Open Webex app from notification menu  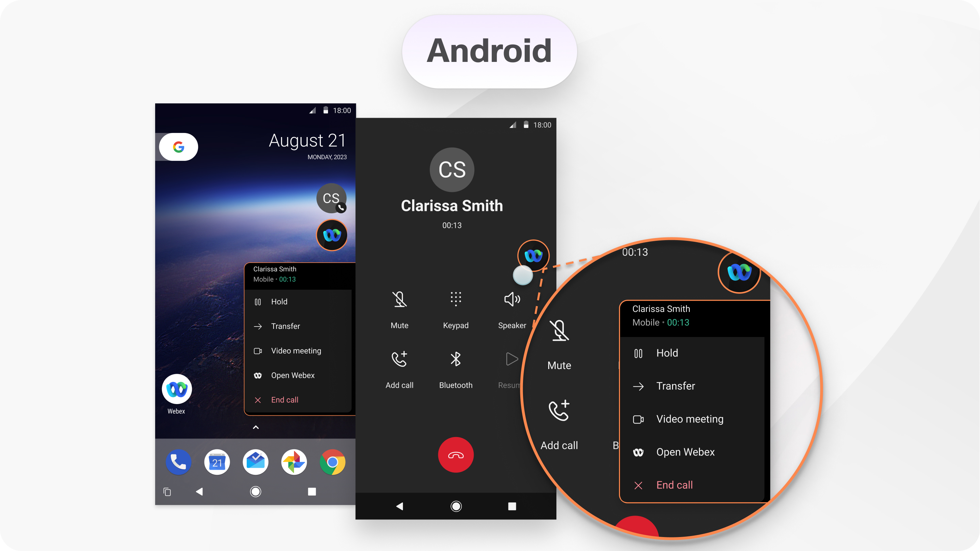(x=293, y=375)
